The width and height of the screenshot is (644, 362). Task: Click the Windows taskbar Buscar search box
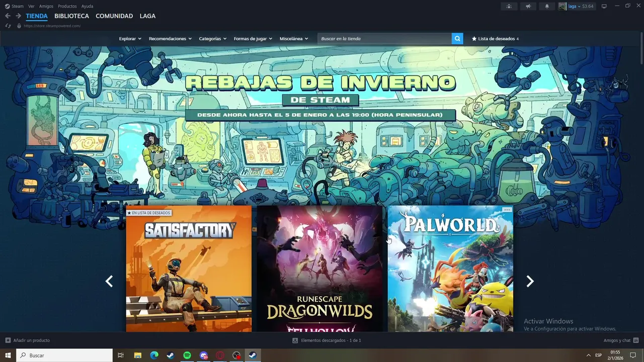click(x=64, y=355)
